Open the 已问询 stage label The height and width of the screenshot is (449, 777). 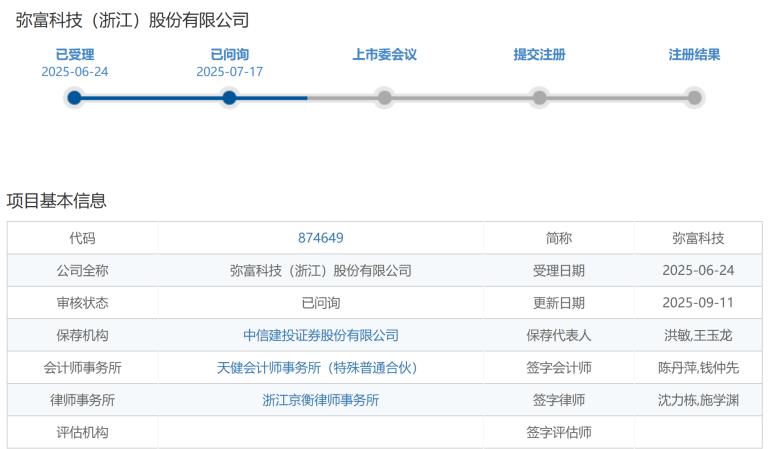coord(229,55)
